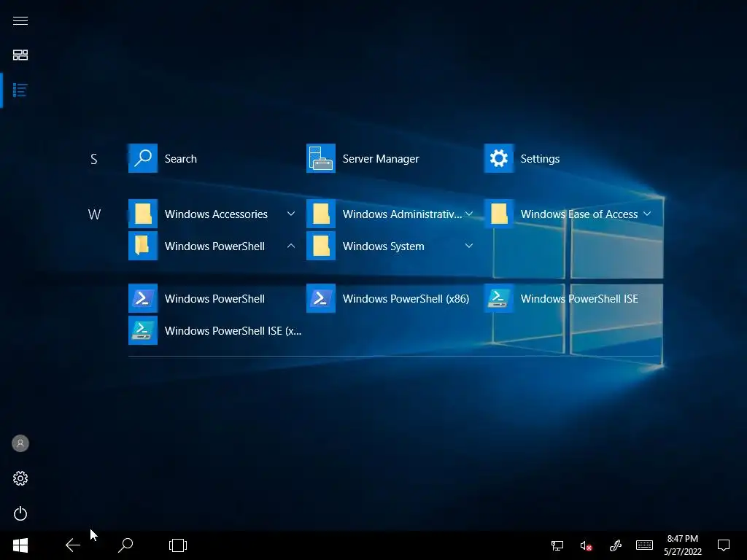
Task: Click the Windows Start button
Action: pos(20,545)
